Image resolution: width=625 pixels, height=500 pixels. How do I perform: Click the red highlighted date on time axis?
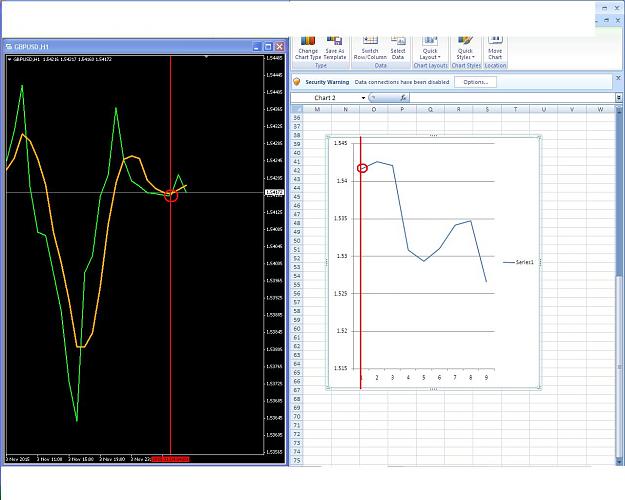coord(170,459)
